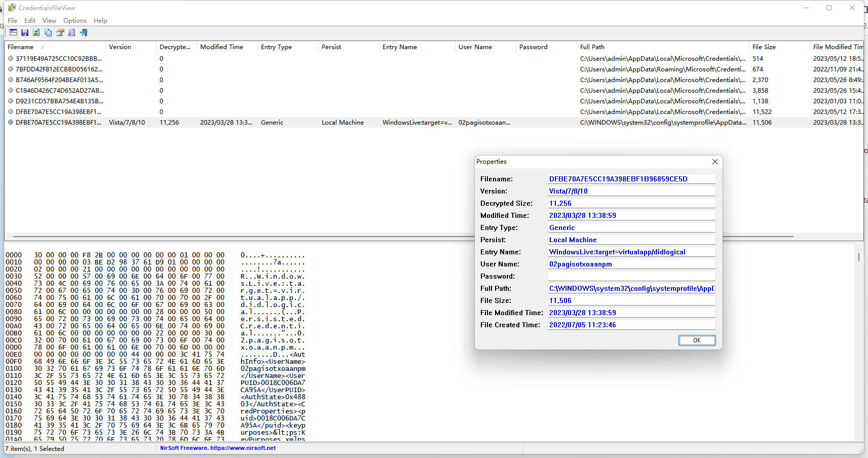Click the Copy Selected Items icon

coord(48,32)
